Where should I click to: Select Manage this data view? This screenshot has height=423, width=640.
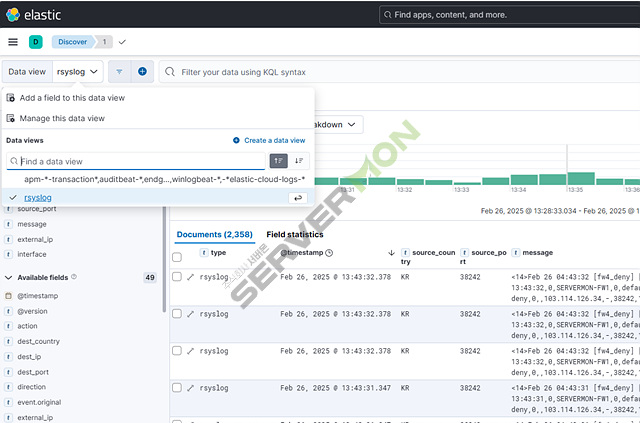click(62, 118)
